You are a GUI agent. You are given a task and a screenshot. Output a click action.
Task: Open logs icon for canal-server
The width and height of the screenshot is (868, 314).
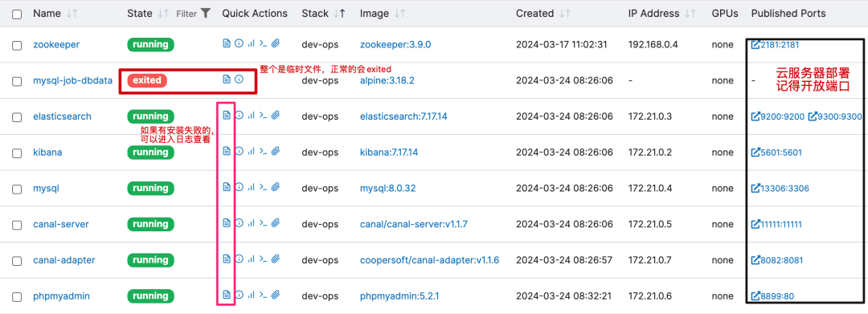pos(227,222)
